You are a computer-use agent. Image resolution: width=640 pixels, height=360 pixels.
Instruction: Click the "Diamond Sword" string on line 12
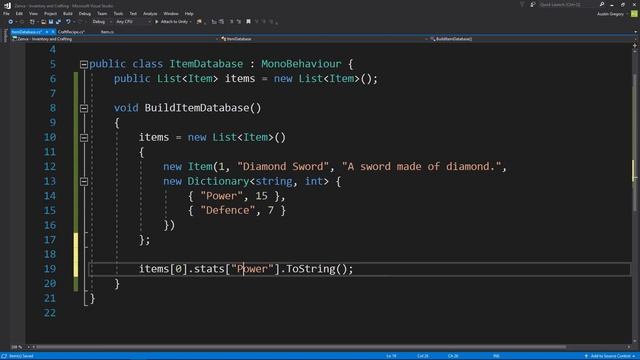pos(283,167)
